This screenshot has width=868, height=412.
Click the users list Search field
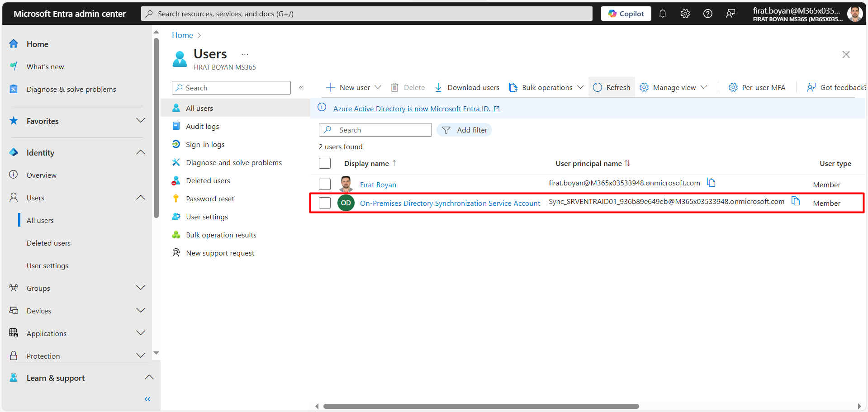pyautogui.click(x=375, y=130)
